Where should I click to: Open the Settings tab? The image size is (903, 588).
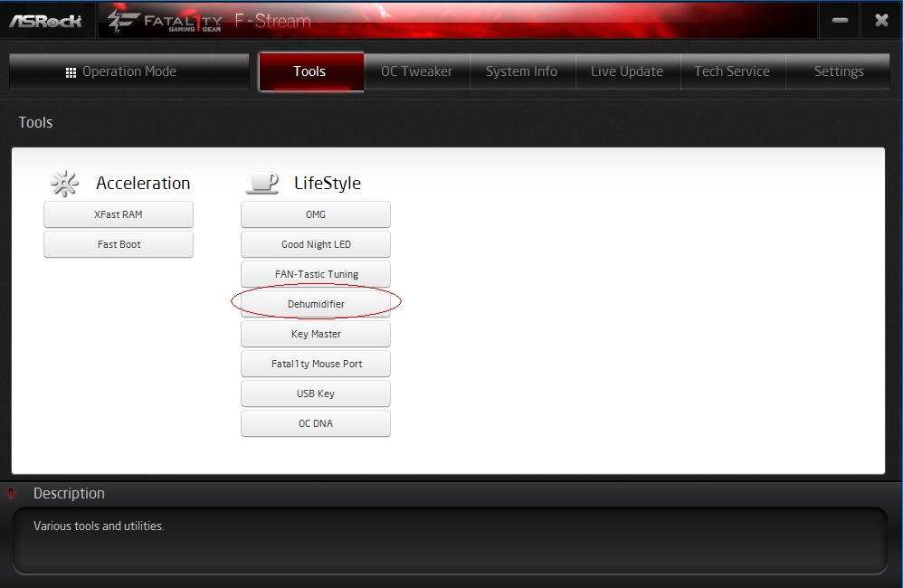[x=838, y=71]
